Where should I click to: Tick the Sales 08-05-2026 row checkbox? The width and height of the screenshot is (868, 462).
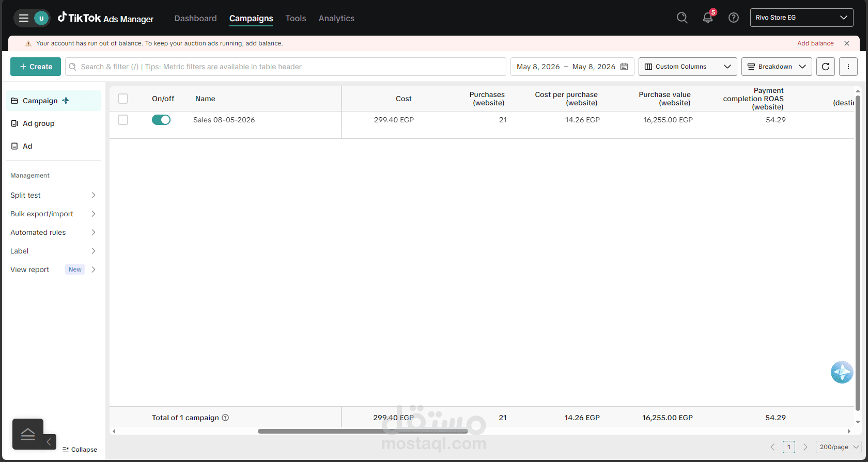(123, 120)
